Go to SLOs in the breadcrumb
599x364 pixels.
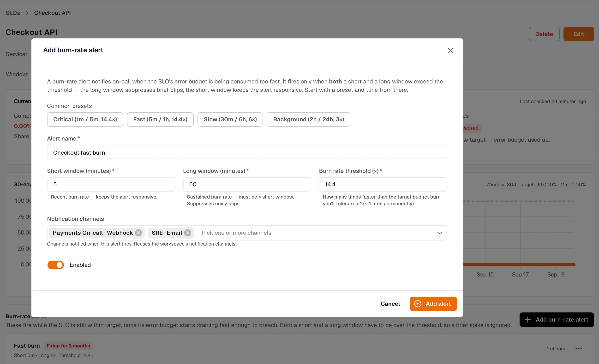[13, 13]
